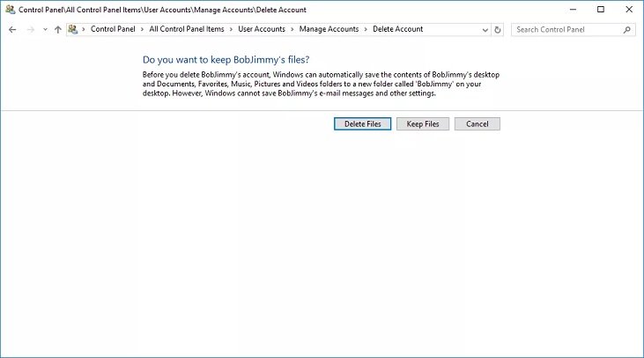
Task: Go up one level with Up arrow
Action: [x=58, y=29]
